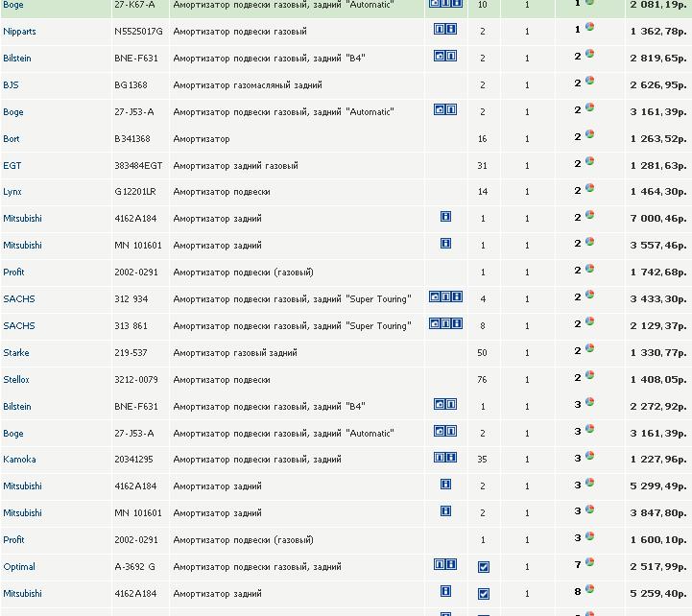
Task: Open the pie chart icon in the Kamoka row
Action: (589, 455)
